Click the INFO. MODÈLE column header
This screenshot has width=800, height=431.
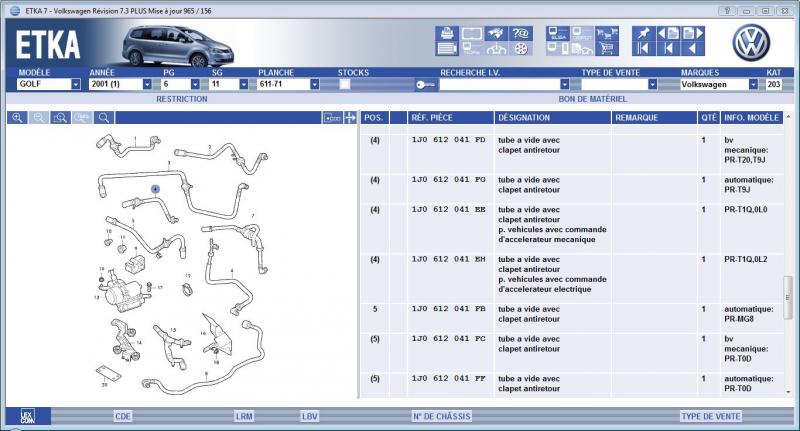752,118
